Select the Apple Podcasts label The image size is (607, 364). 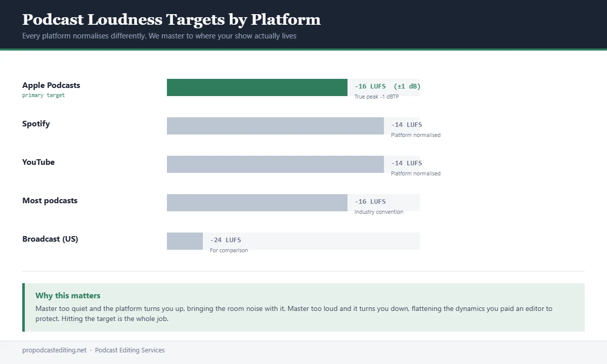point(51,85)
